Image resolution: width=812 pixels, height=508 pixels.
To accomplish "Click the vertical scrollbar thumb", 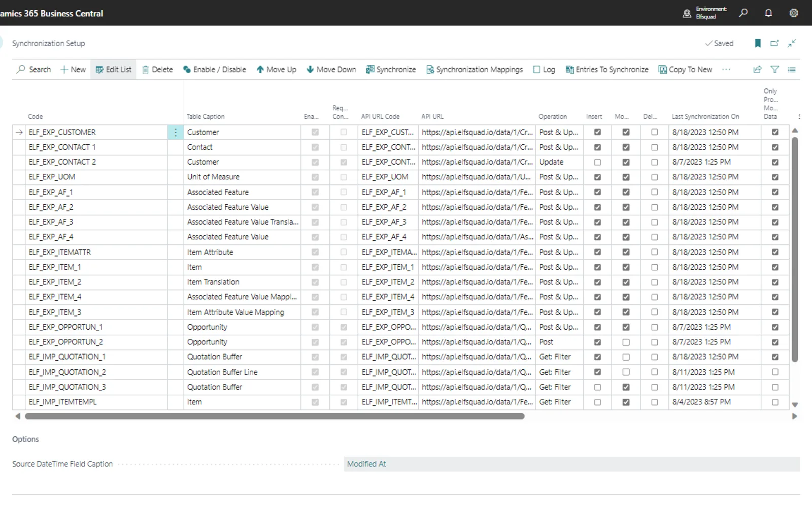I will [795, 249].
